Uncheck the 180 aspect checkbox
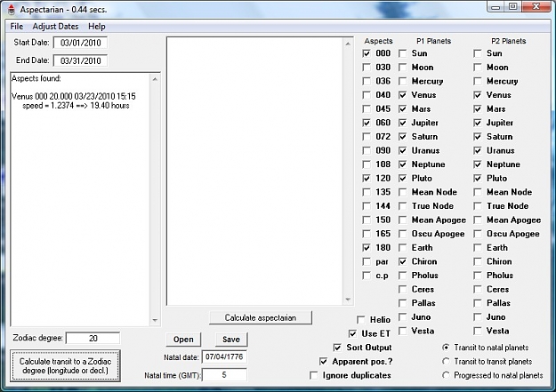This screenshot has height=392, width=556. point(367,248)
